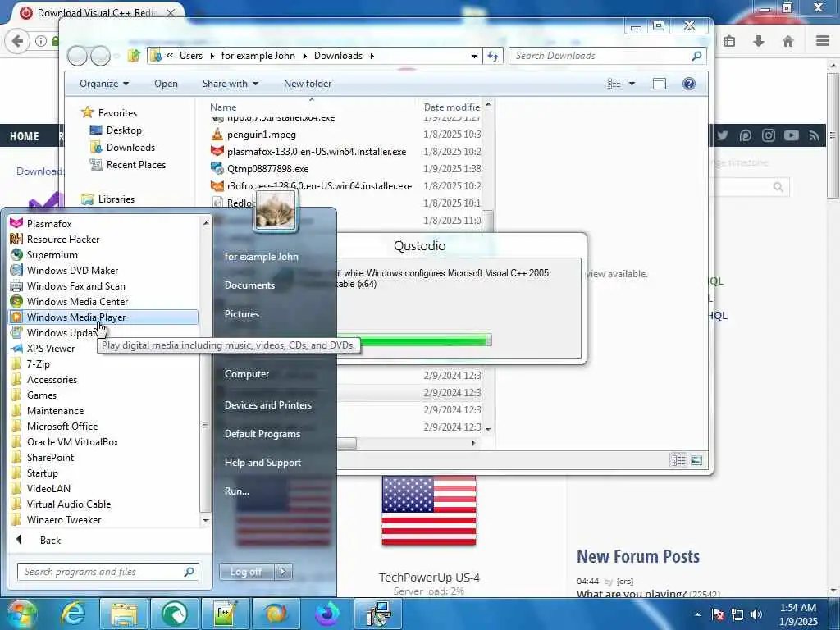Open Pictures from the Start menu
This screenshot has height=630, width=840.
tap(242, 314)
